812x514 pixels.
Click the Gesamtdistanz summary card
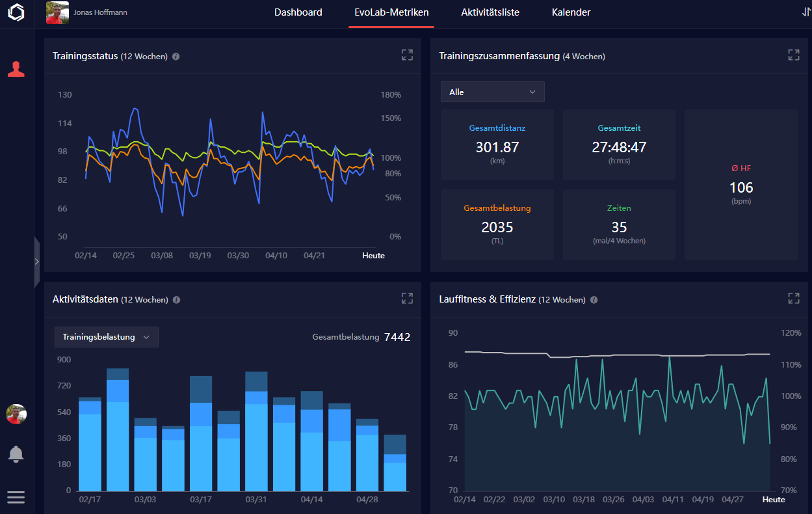point(497,144)
